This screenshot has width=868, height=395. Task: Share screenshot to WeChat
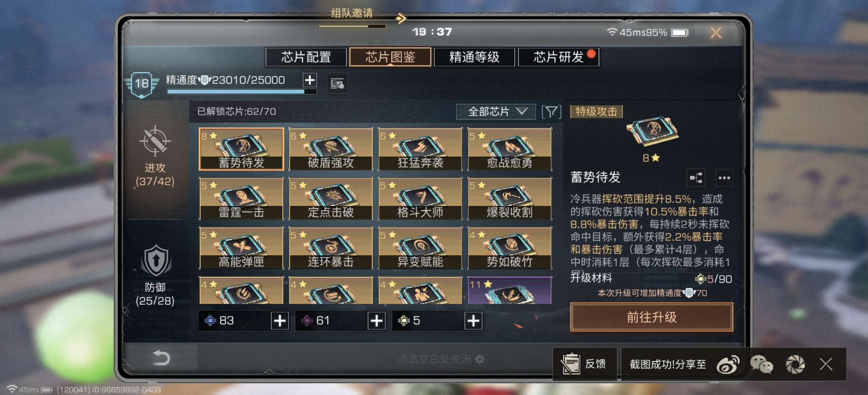762,364
